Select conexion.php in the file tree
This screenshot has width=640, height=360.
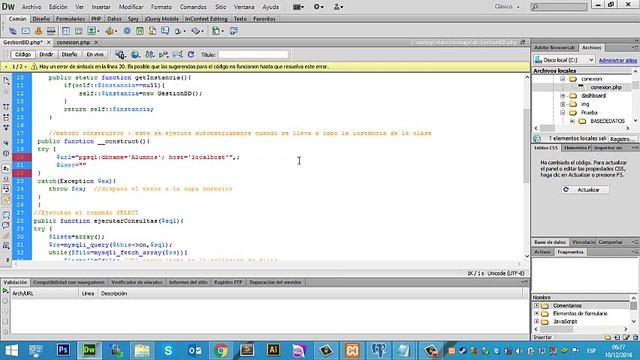[x=606, y=87]
